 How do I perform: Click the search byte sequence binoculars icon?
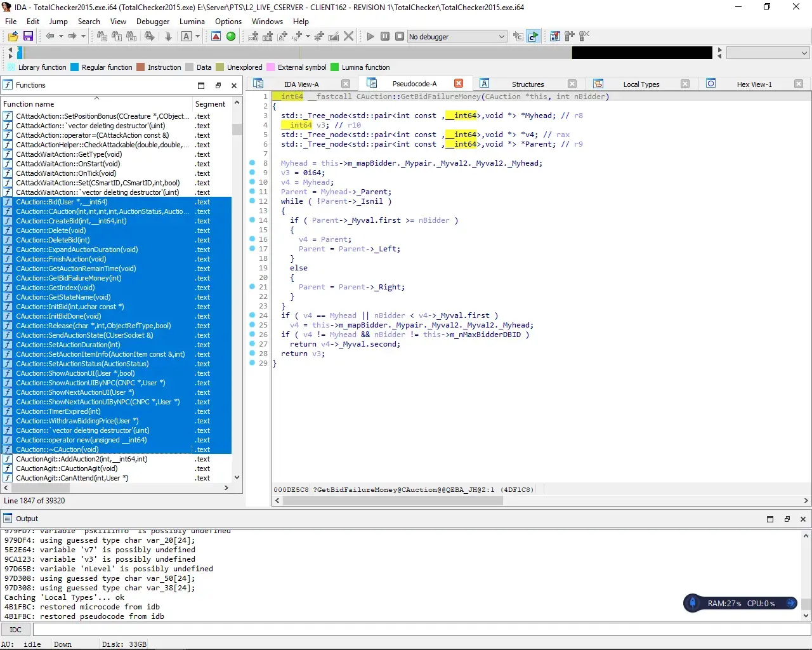click(x=131, y=36)
